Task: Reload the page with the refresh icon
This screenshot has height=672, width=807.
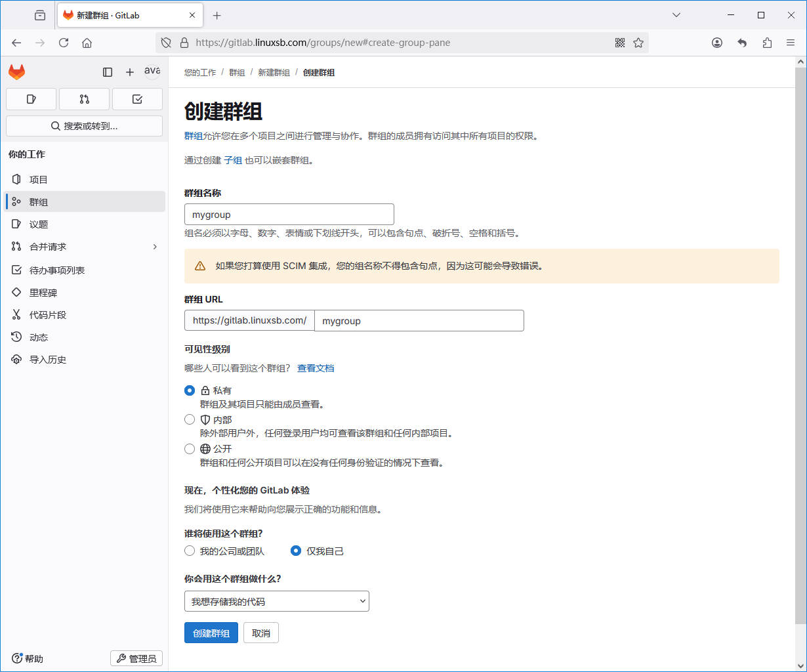Action: point(64,43)
